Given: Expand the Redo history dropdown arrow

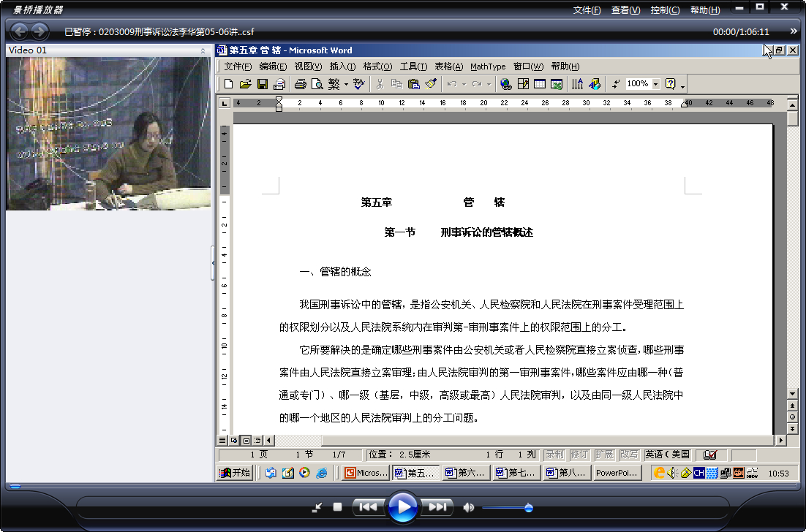Looking at the screenshot, I should coord(489,84).
